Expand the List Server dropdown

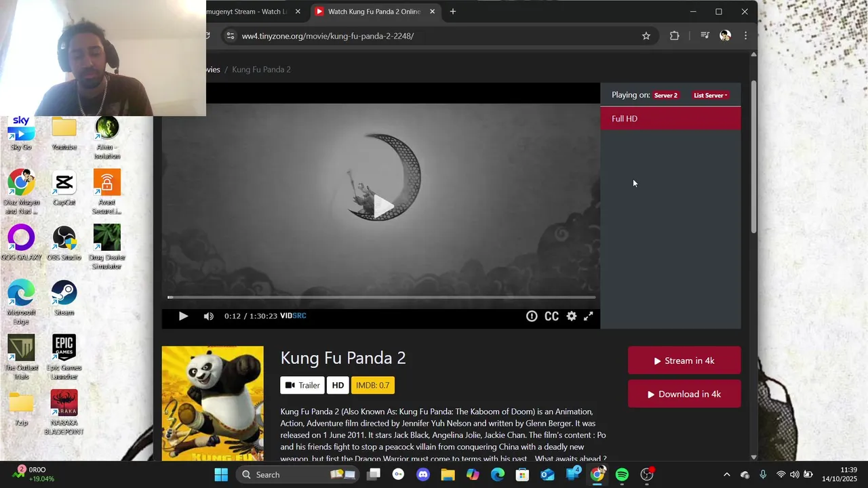(710, 96)
